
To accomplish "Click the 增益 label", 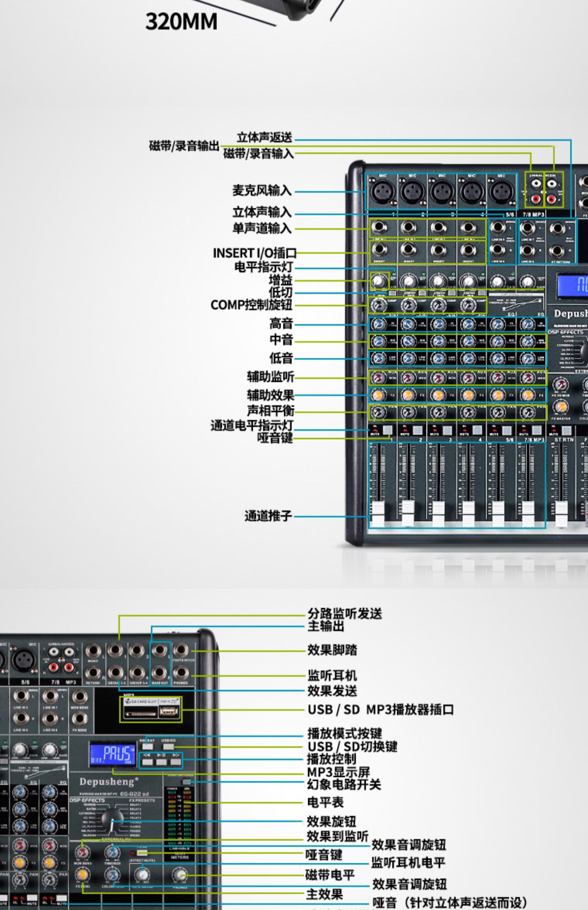I will pyautogui.click(x=281, y=280).
